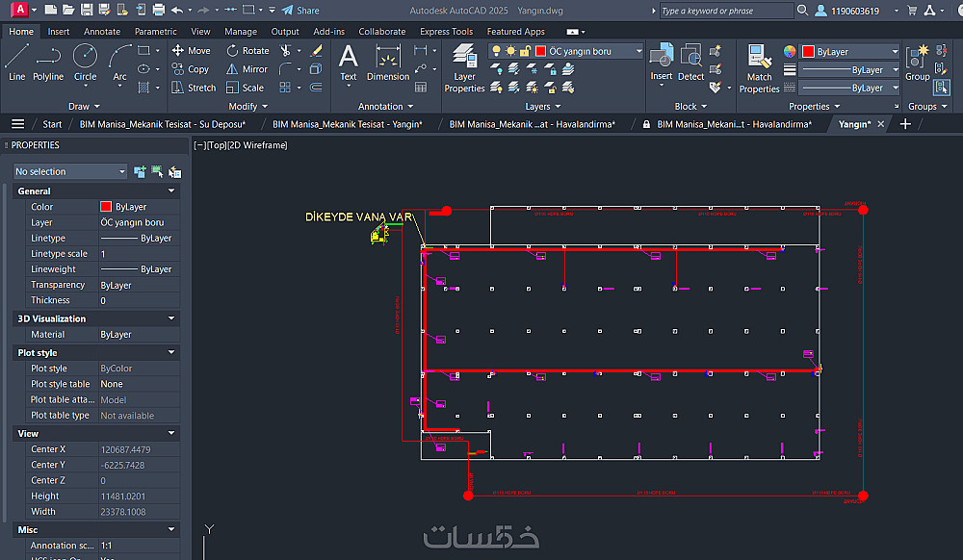Click the Detect block tool
Image resolution: width=963 pixels, height=560 pixels.
click(690, 62)
